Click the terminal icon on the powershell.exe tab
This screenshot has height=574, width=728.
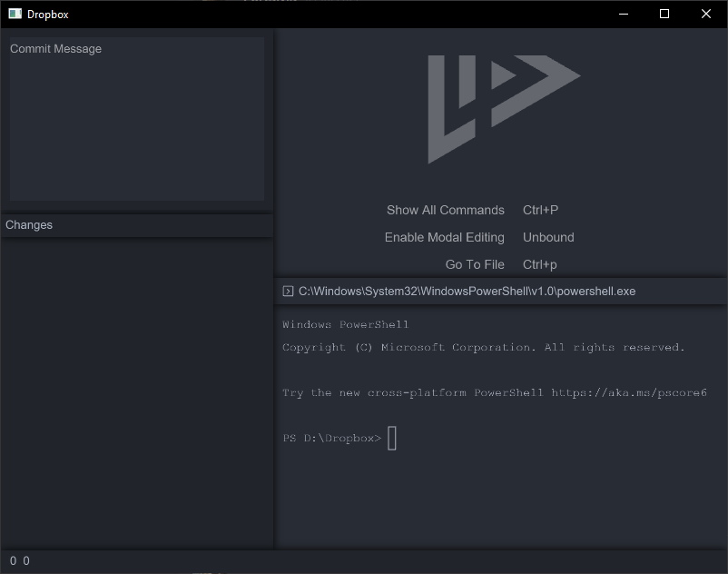click(x=288, y=291)
